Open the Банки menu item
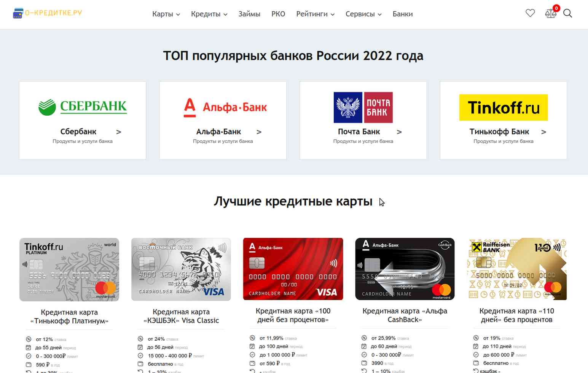The height and width of the screenshot is (373, 588). tap(403, 14)
